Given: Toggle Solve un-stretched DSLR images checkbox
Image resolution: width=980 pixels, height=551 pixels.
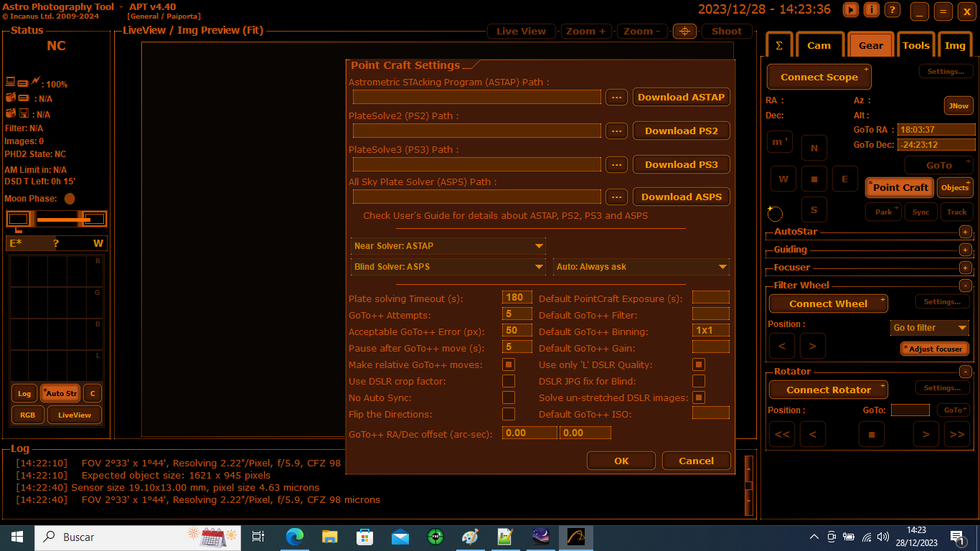Looking at the screenshot, I should 699,397.
